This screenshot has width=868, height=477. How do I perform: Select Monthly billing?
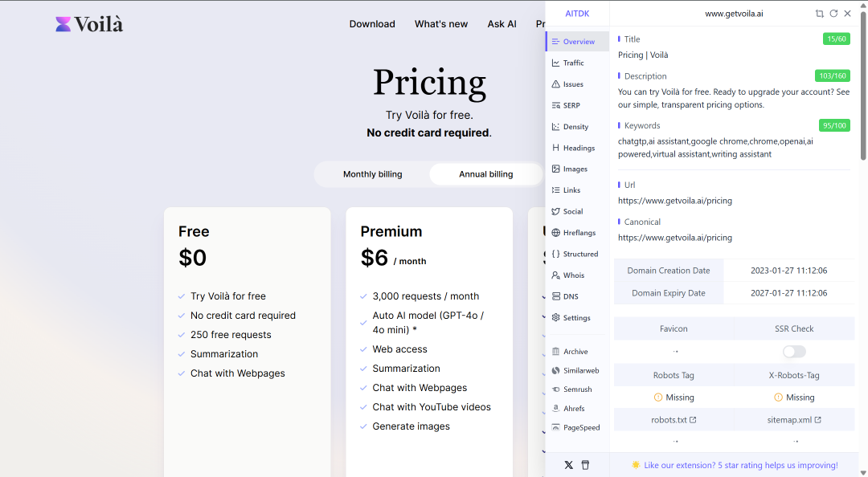[373, 173]
